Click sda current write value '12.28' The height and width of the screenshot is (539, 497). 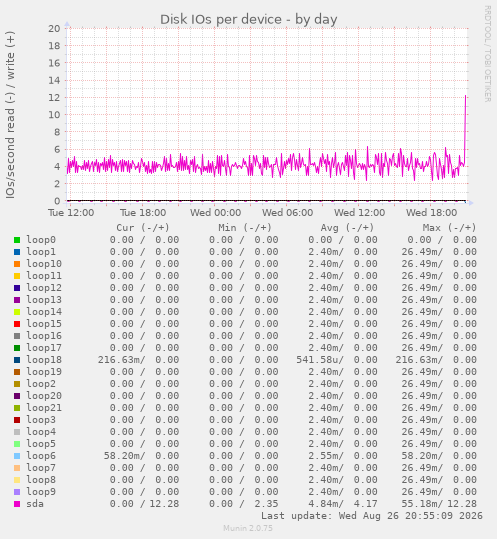[x=164, y=504]
